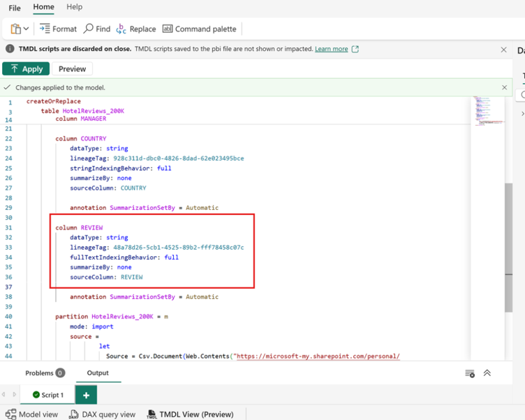Click the column COUNTRY line
Viewport: 525px width, 420px height.
pyautogui.click(x=81, y=139)
